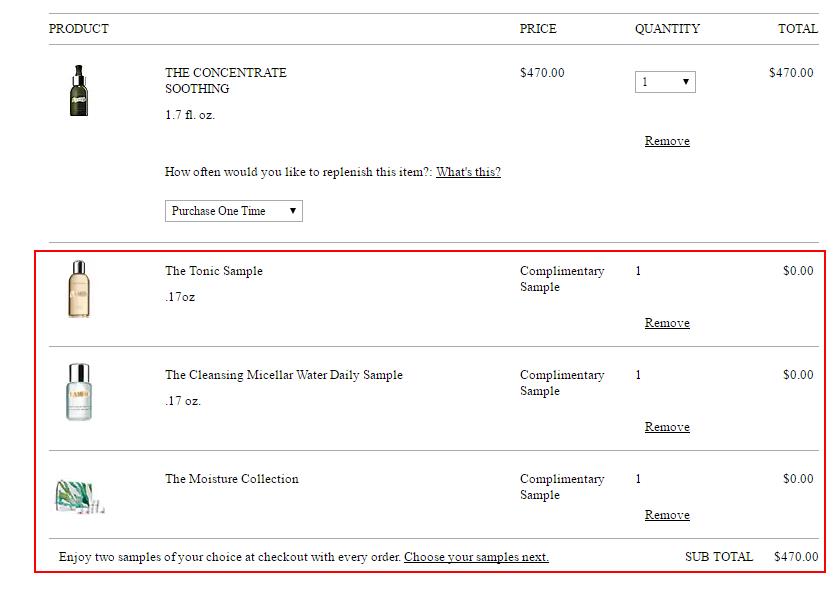Click The Tonic Sample product name
Screen dimensions: 837x596
pos(214,271)
